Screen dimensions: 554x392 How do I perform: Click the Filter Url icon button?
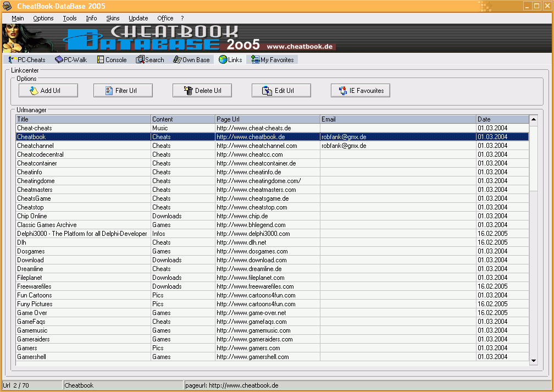[x=123, y=91]
